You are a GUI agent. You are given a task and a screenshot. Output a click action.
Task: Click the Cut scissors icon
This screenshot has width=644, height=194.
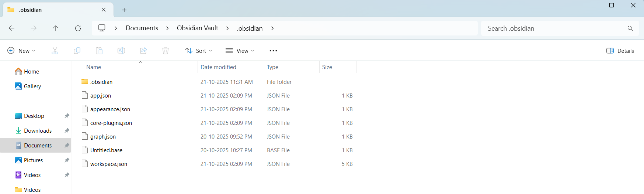coord(55,51)
